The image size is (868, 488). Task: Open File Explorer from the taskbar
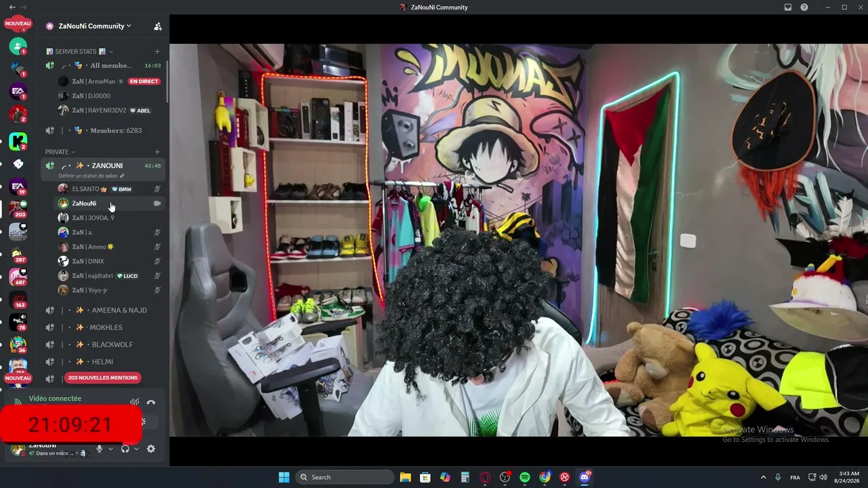point(406,477)
